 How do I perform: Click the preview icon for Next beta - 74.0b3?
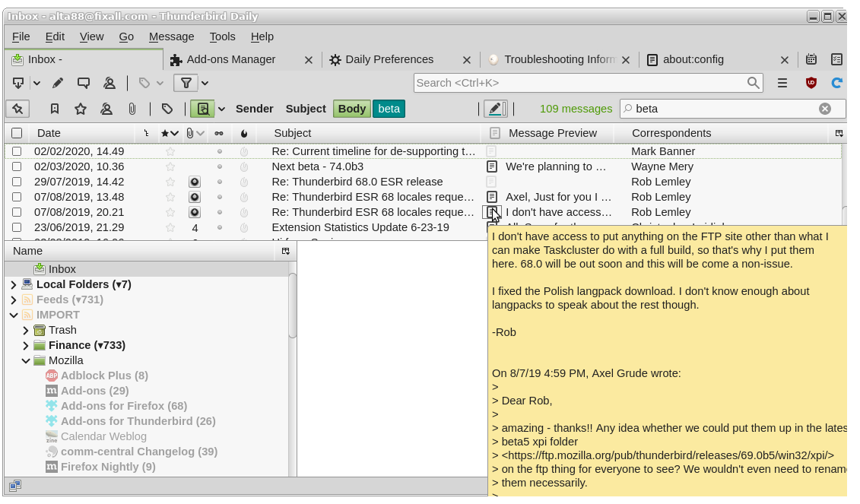(x=492, y=166)
